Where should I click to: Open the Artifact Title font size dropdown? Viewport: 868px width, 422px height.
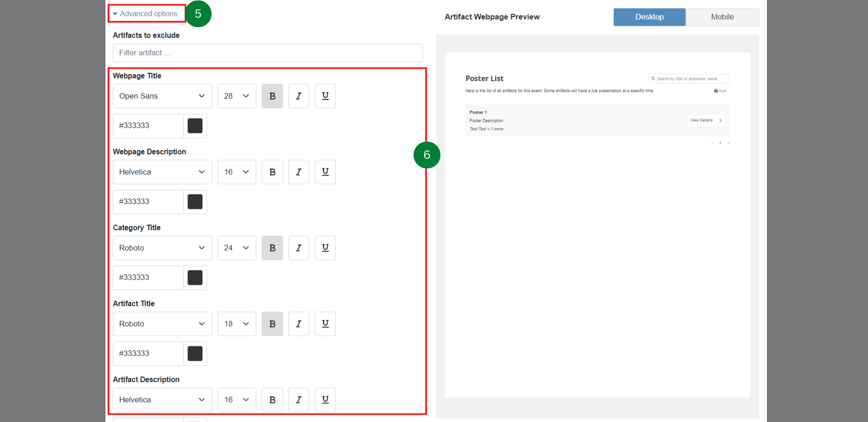[x=236, y=324]
